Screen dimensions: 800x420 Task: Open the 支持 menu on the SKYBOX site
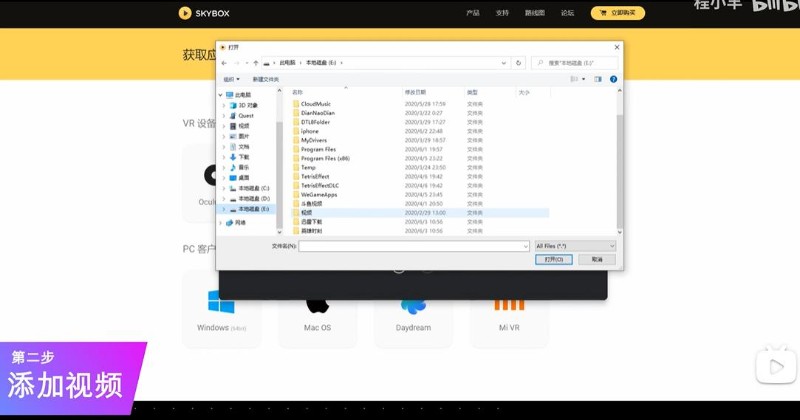(x=502, y=13)
